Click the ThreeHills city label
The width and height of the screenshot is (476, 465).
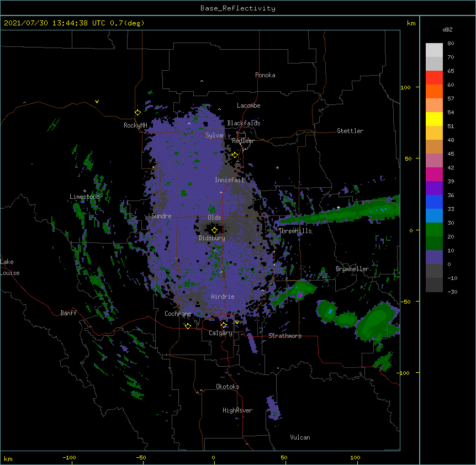click(x=295, y=231)
